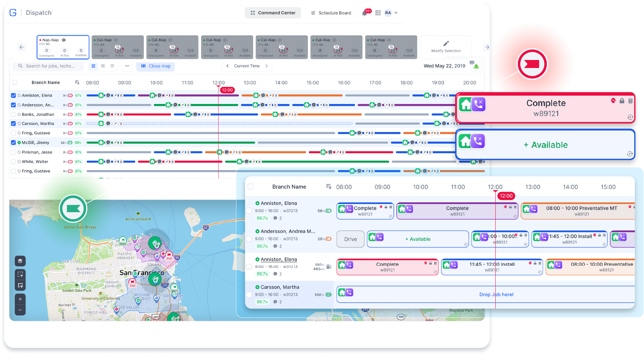Open the three-dot overflow menu near the search bar
The height and width of the screenshot is (355, 644).
[x=127, y=66]
